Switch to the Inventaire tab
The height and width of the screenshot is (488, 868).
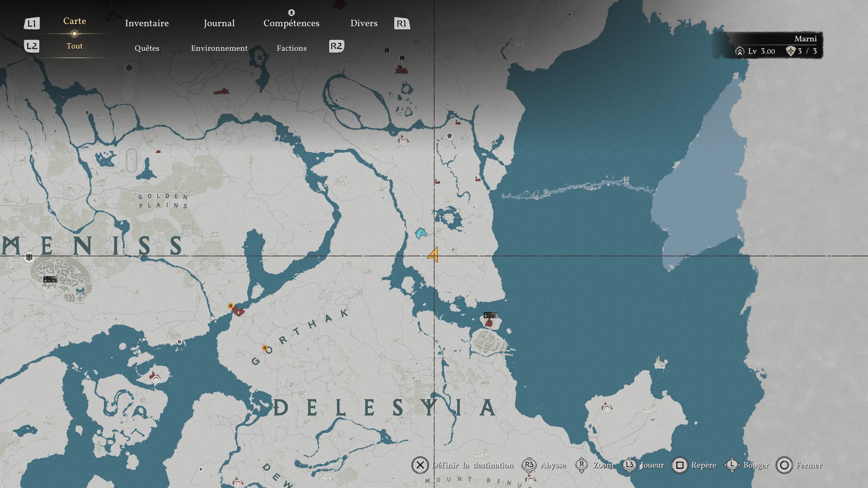pos(147,23)
